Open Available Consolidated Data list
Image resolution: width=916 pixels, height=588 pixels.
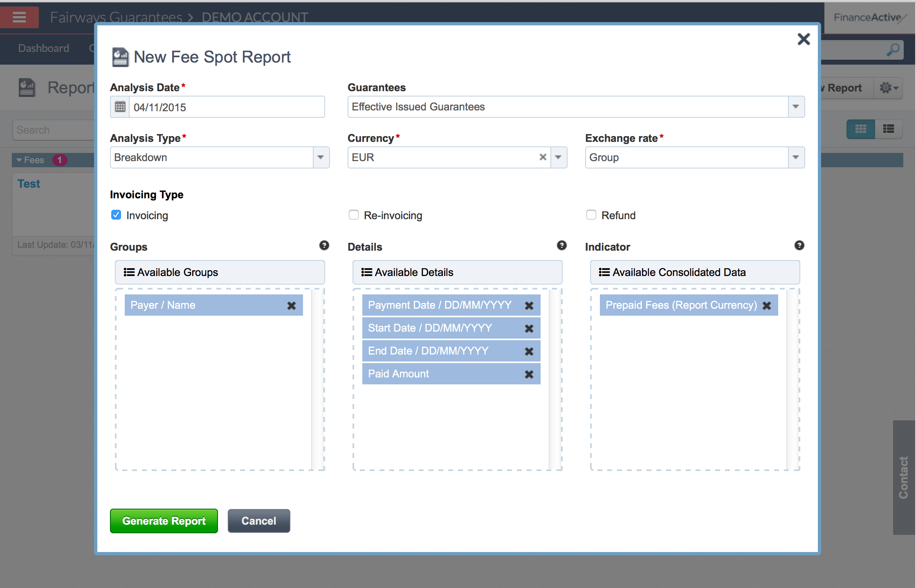(695, 272)
